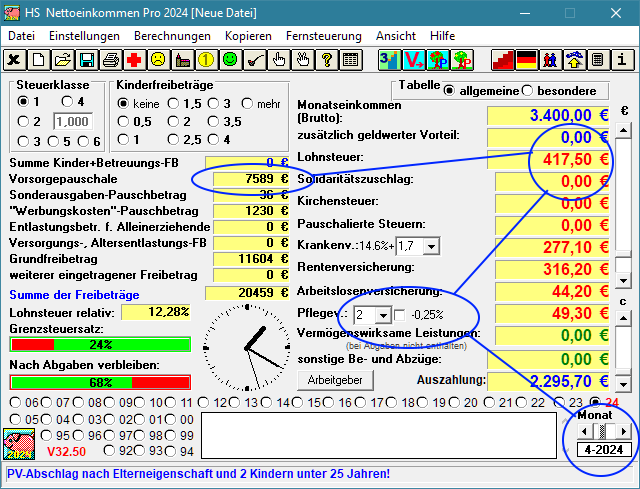Viewport: 640px width, 489px height.
Task: Save using the floppy disk icon
Action: tap(86, 60)
